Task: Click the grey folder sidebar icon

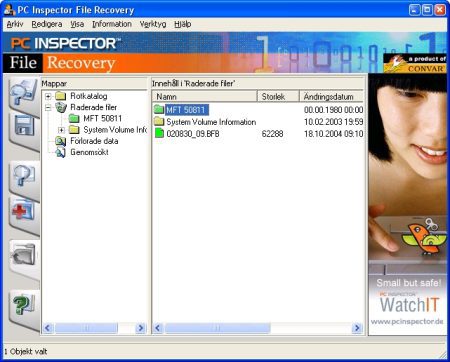Action: (23, 255)
